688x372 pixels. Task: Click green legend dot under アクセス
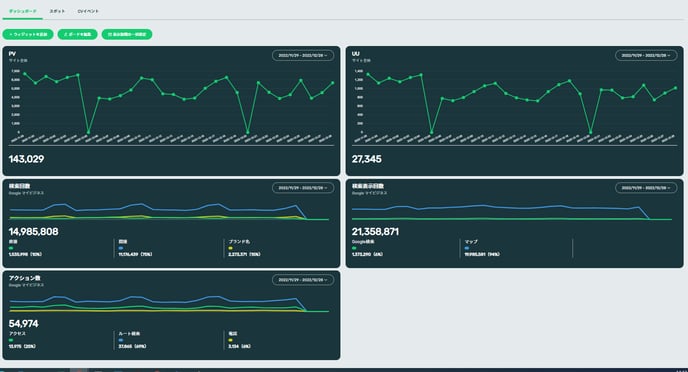click(11, 340)
